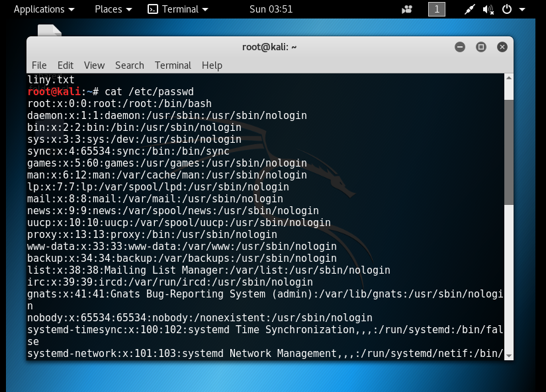This screenshot has height=392, width=546.
Task: Click the proxy:x:13:13 line
Action: (152, 235)
